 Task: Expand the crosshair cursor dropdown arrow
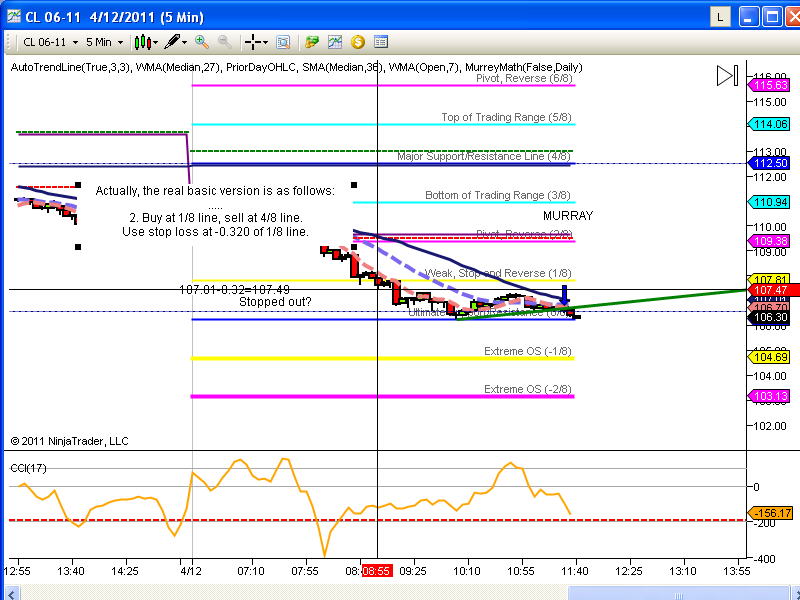(265, 43)
